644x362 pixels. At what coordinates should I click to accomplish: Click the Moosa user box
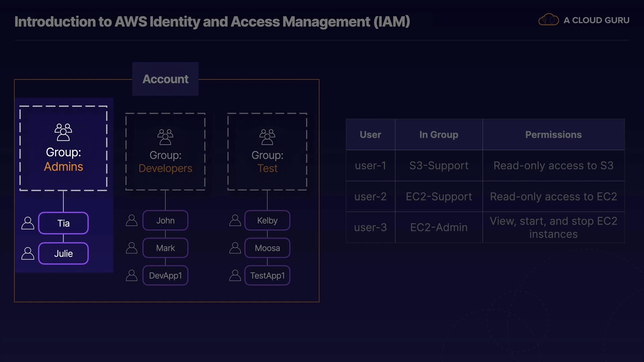[267, 248]
